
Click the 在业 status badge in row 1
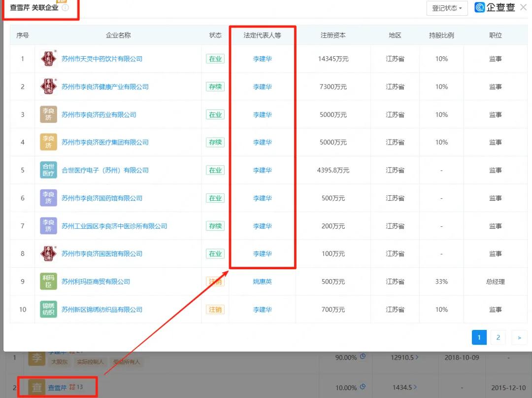215,59
